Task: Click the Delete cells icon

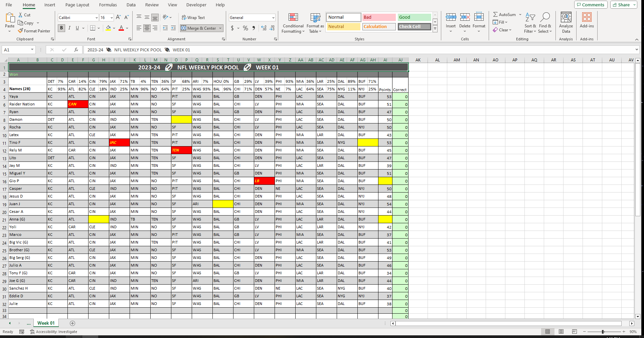Action: 465,17
